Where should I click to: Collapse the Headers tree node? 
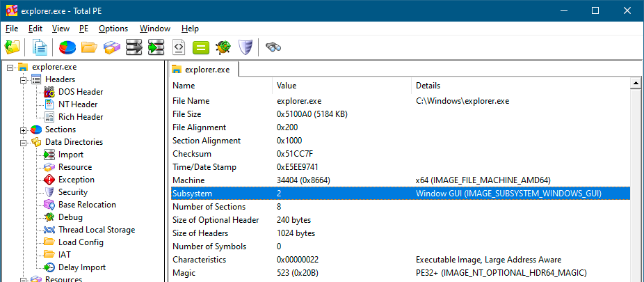(24, 79)
